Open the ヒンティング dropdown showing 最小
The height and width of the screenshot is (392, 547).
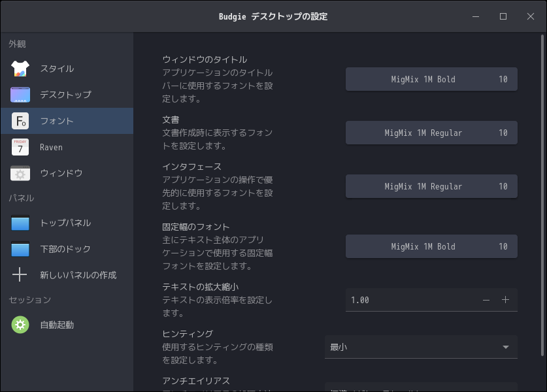coord(421,347)
